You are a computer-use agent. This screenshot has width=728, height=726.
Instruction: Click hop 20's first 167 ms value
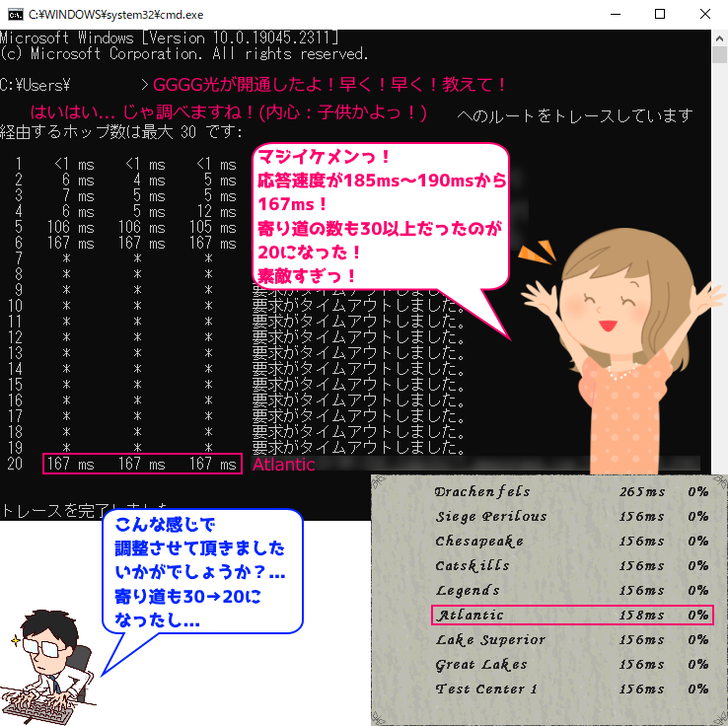tap(71, 464)
